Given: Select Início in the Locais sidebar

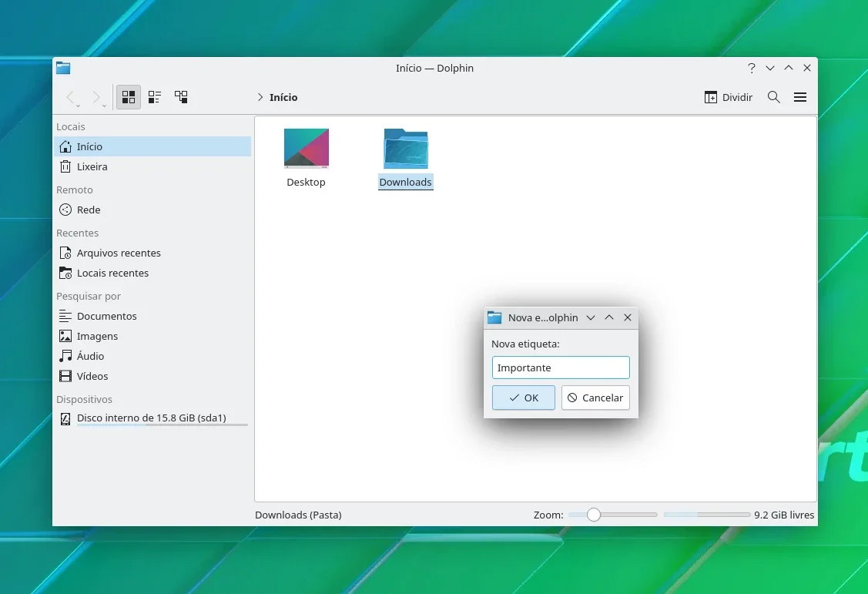Looking at the screenshot, I should [152, 146].
